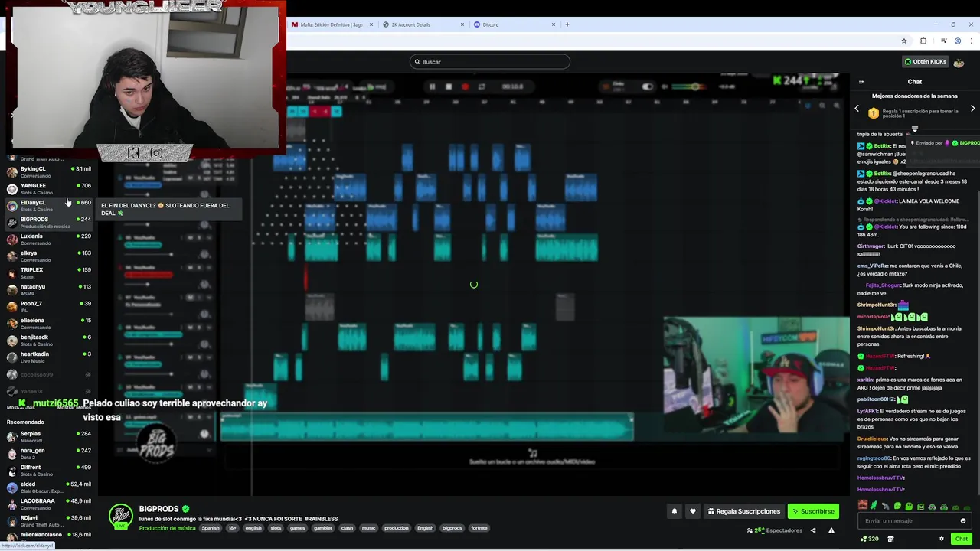The height and width of the screenshot is (551, 980).
Task: Open benjitasdk channel in sidebar
Action: point(49,341)
